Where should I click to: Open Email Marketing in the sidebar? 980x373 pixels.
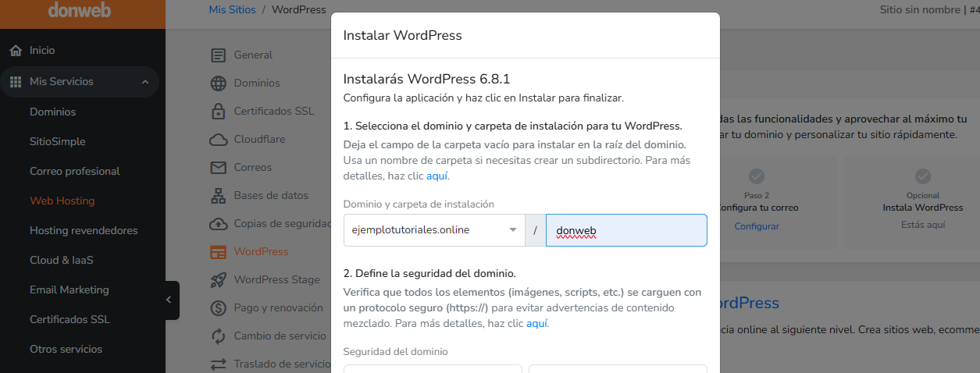(x=69, y=290)
